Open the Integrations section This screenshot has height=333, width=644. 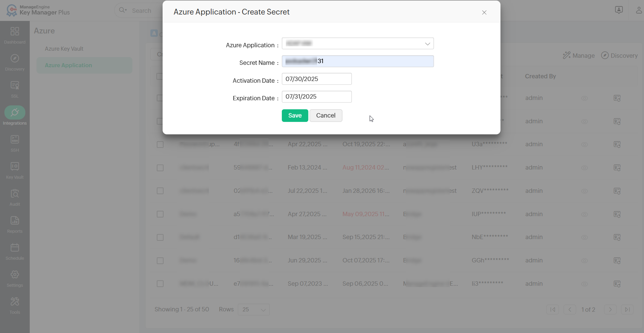(x=15, y=116)
